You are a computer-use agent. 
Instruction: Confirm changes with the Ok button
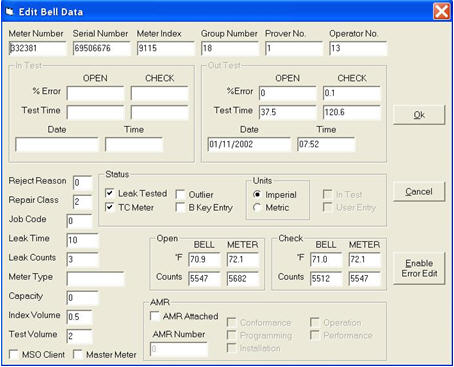[419, 115]
